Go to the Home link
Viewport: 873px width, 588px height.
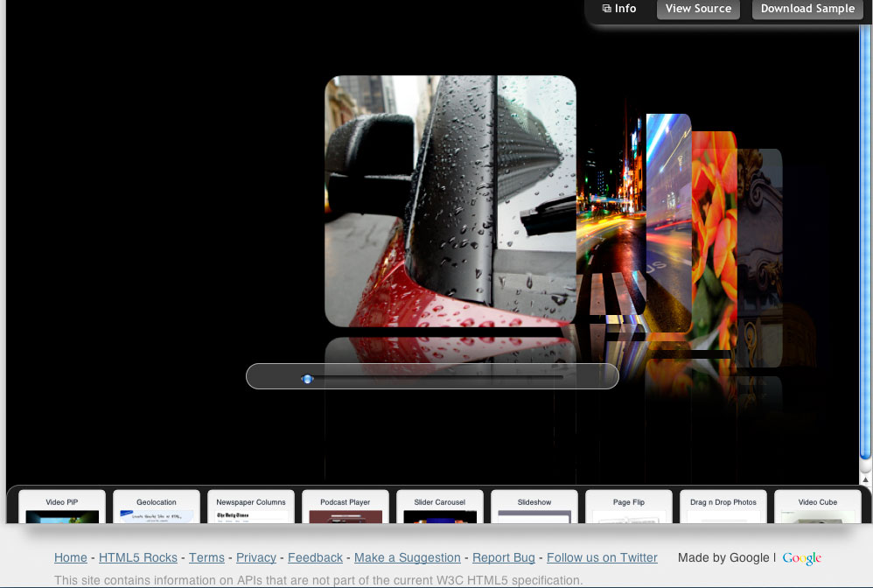pyautogui.click(x=71, y=557)
